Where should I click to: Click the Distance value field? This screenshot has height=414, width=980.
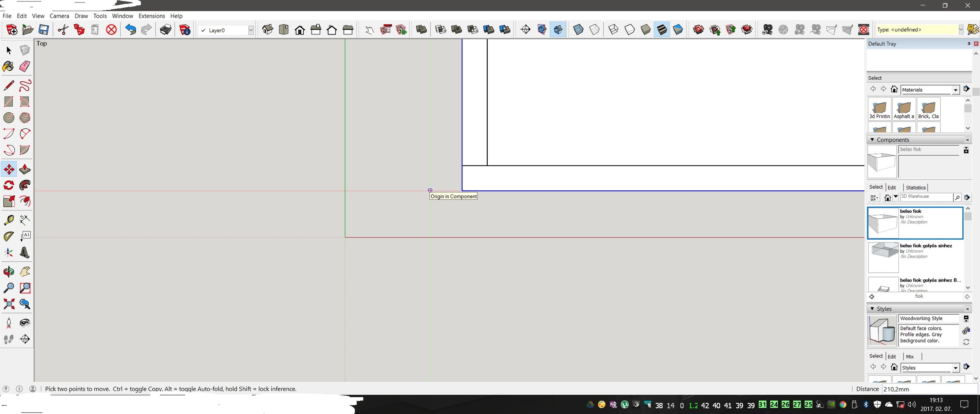[x=930, y=389]
